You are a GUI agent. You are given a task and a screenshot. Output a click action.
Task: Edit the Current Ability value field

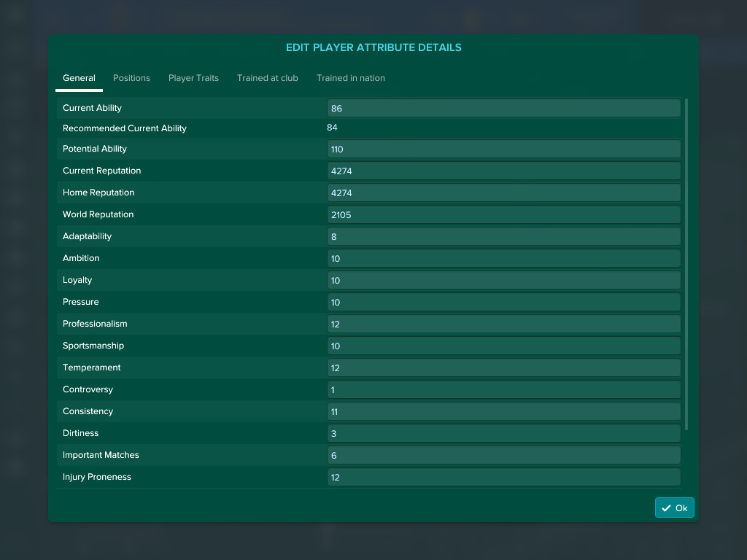pos(503,107)
